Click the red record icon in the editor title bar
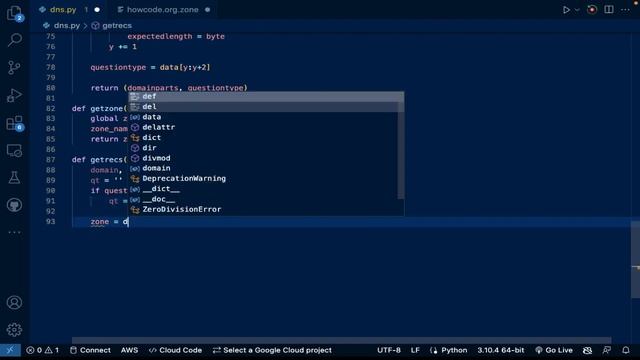Image resolution: width=640 pixels, height=360 pixels. point(592,10)
